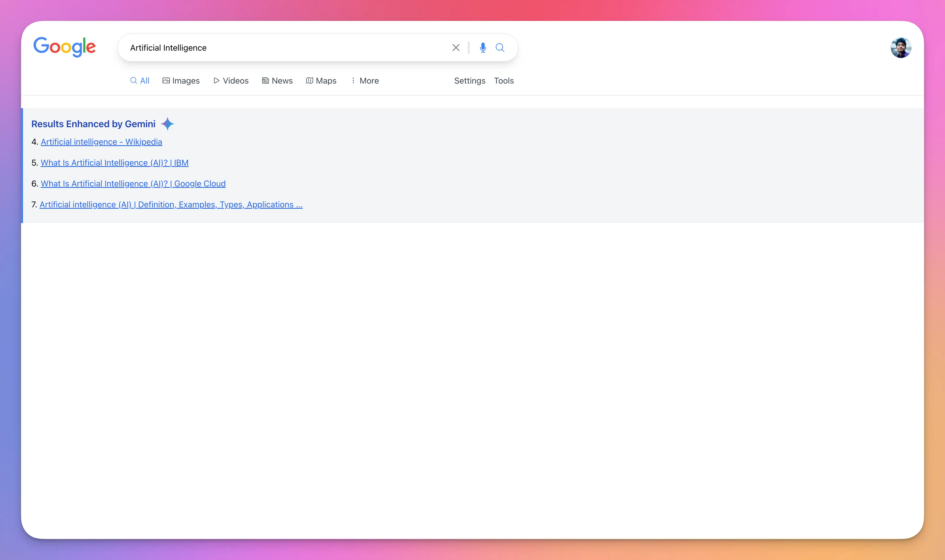The width and height of the screenshot is (945, 560).
Task: Open the IBM What Is Artificial Intelligence link
Action: [114, 163]
